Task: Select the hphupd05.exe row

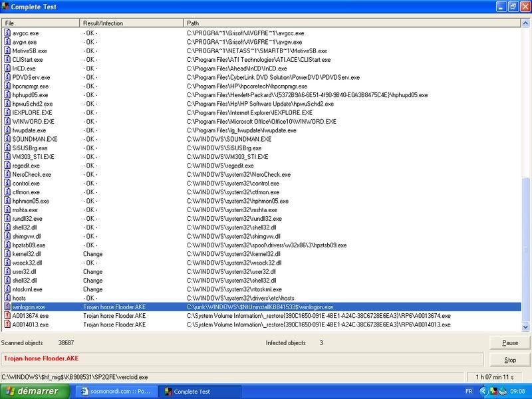Action: [x=261, y=94]
